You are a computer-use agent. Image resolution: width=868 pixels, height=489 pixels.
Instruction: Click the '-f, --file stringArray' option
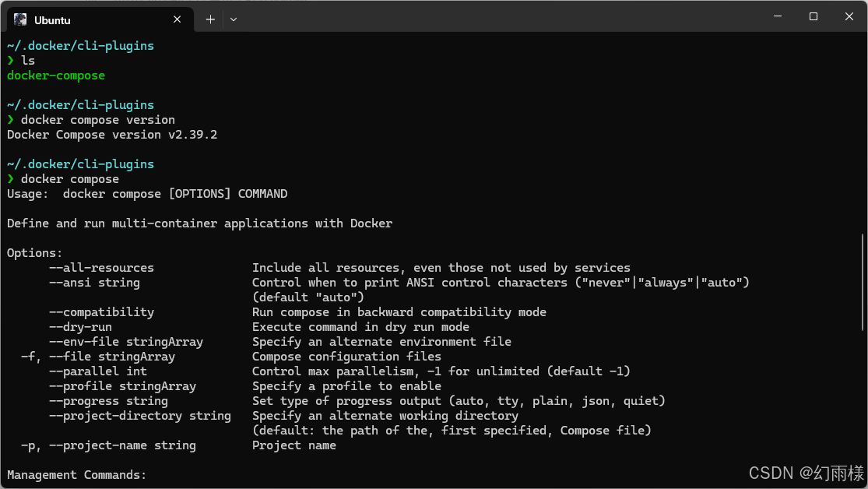coord(98,357)
